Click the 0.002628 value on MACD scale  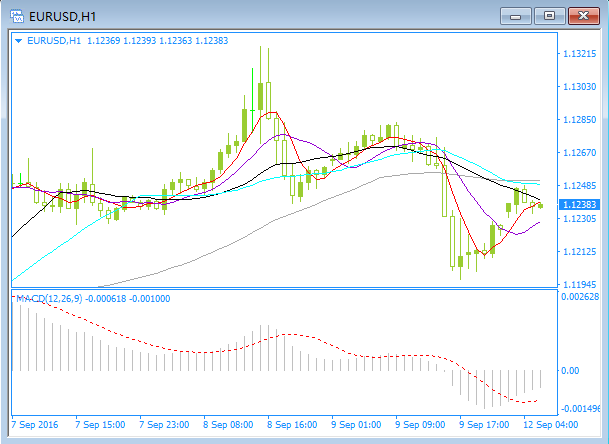click(581, 297)
